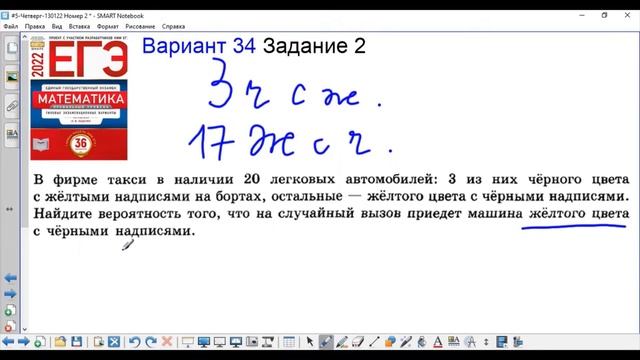Select the ЕГЭ Математика book cover image
Screen dimensions: 640x360
point(79,98)
